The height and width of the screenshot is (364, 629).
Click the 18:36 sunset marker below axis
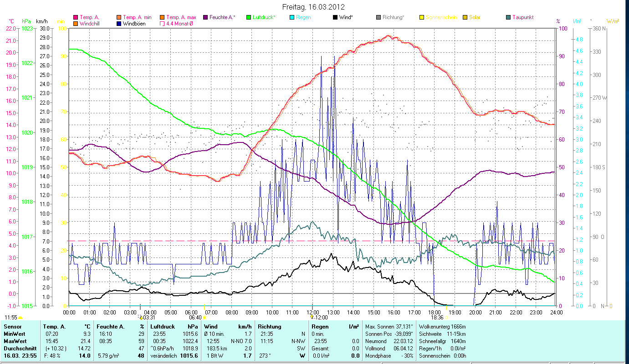click(437, 318)
